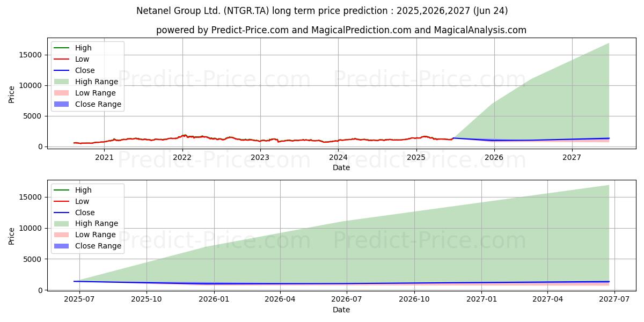
Task: Click the pink Low Range swatch in top legend
Action: pyautogui.click(x=62, y=93)
